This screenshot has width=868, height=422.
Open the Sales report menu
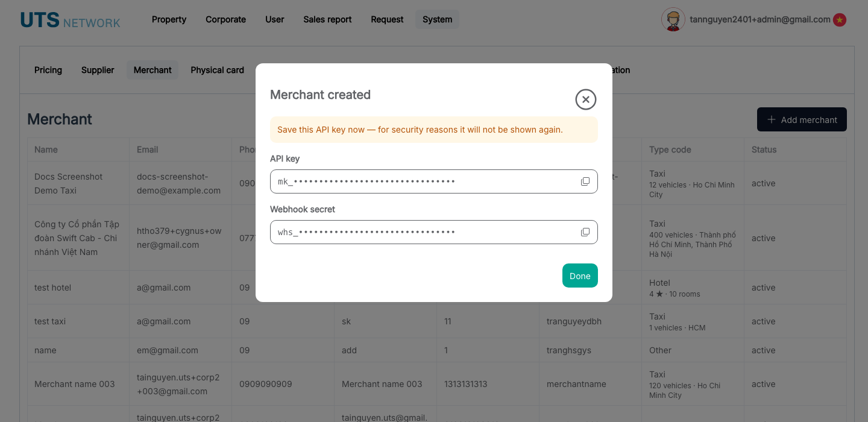click(x=327, y=19)
